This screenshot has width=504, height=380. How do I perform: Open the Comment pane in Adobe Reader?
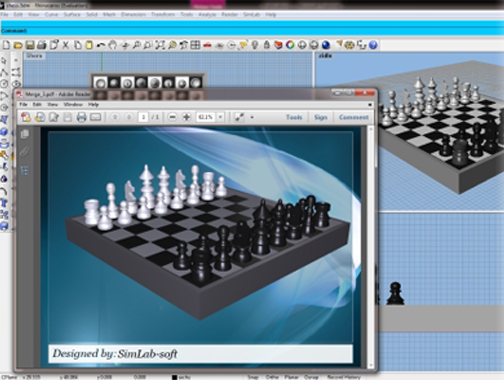(x=354, y=117)
